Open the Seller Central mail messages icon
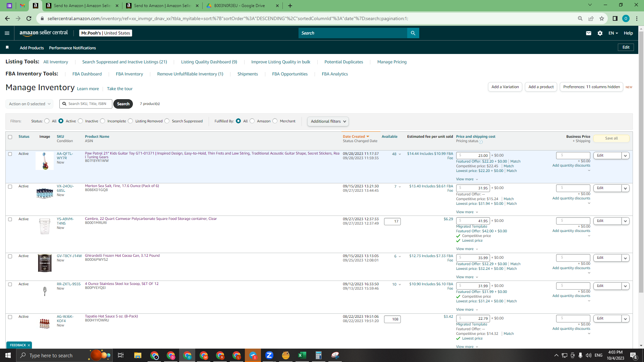The height and width of the screenshot is (362, 644). [x=588, y=33]
